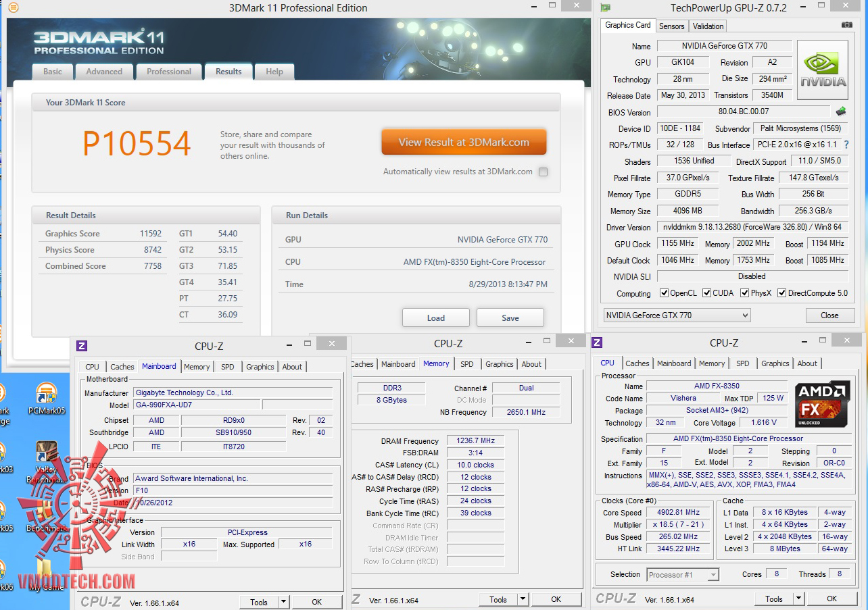Click the NVIDIA SLI field showing Disabled
Image resolution: width=868 pixels, height=610 pixels.
(x=752, y=276)
